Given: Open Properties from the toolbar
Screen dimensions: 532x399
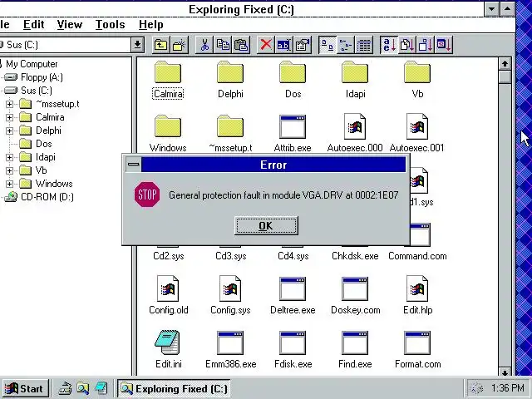Looking at the screenshot, I should point(303,45).
